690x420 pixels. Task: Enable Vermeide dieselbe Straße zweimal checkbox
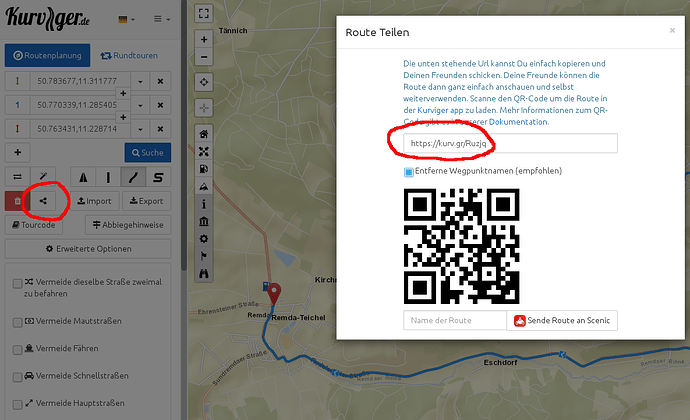point(17,283)
